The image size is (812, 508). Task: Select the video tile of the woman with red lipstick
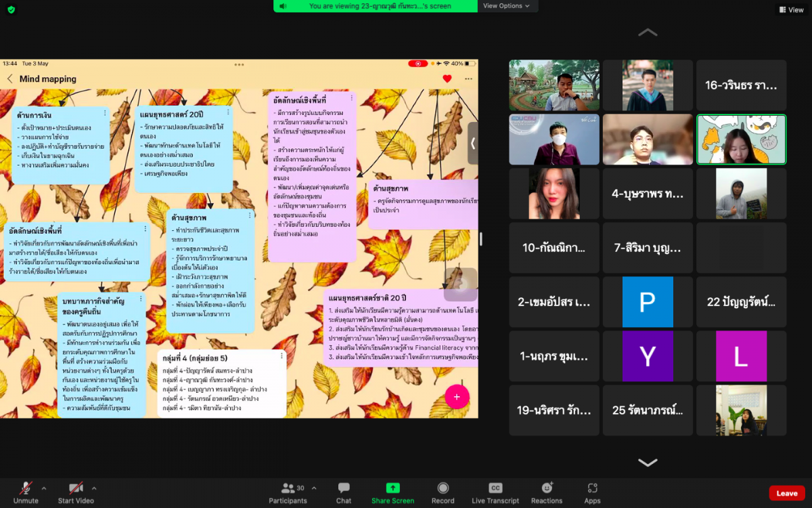pyautogui.click(x=554, y=194)
